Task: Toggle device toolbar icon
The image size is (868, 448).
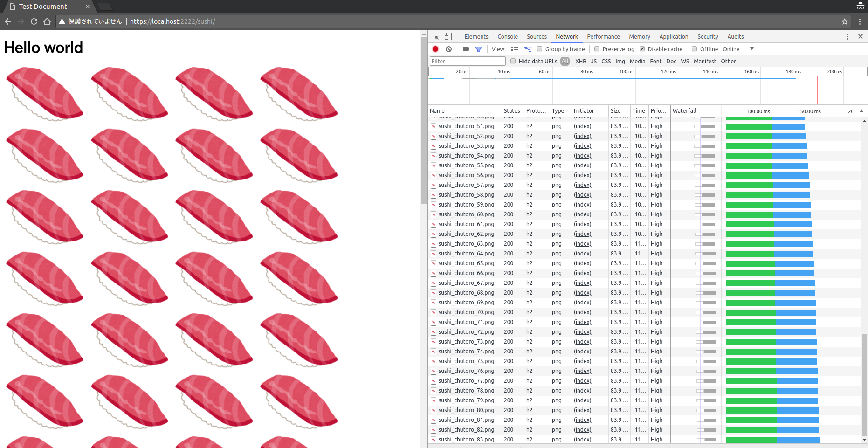Action: tap(448, 36)
